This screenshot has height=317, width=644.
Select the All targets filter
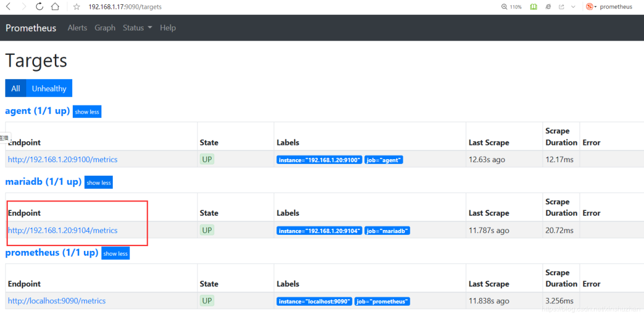(x=16, y=88)
